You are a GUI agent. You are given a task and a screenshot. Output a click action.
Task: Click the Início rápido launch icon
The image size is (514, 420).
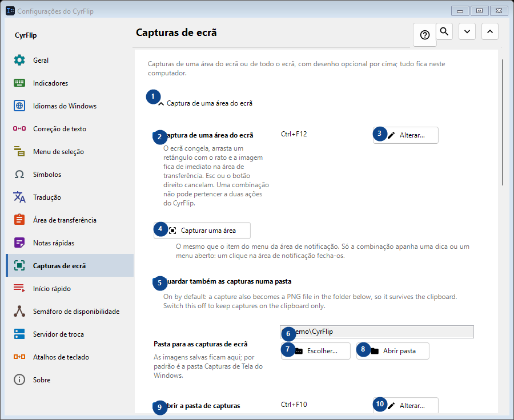[x=19, y=288]
